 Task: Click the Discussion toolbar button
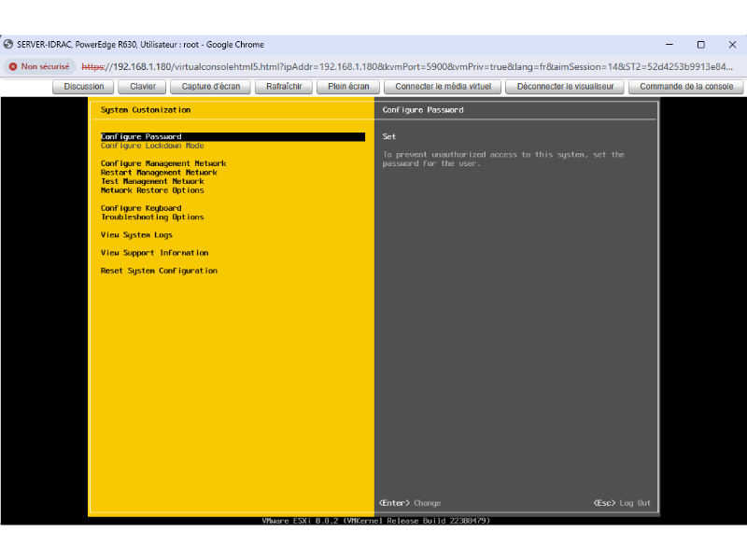[84, 87]
